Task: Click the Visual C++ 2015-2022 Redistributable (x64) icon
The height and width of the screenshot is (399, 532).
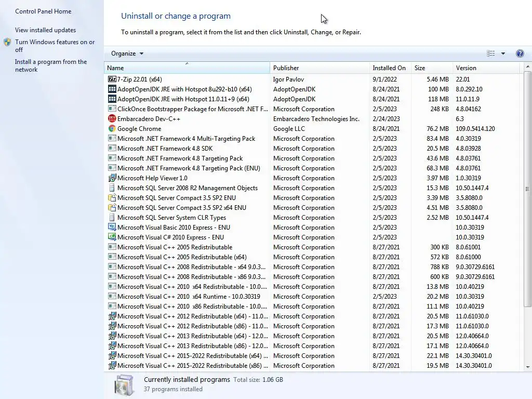Action: (112, 355)
